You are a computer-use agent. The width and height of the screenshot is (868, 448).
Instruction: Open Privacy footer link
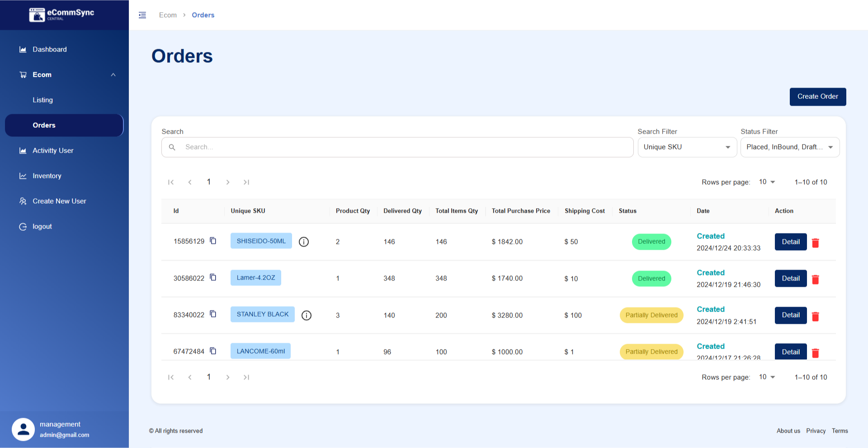(x=816, y=431)
